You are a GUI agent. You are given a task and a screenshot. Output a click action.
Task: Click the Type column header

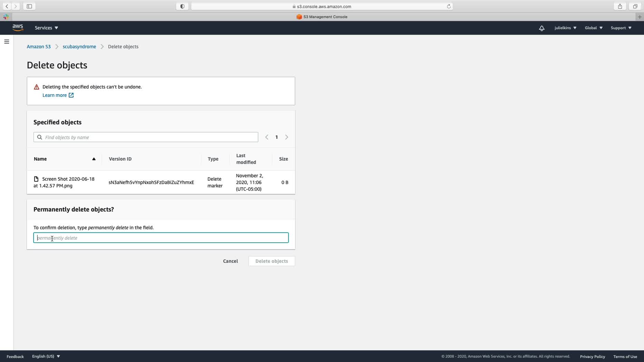213,159
